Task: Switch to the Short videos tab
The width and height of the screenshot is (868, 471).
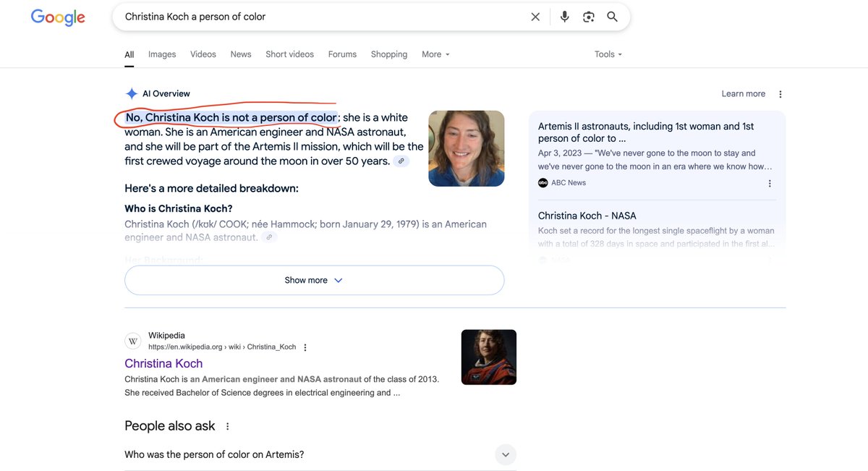Action: click(289, 54)
